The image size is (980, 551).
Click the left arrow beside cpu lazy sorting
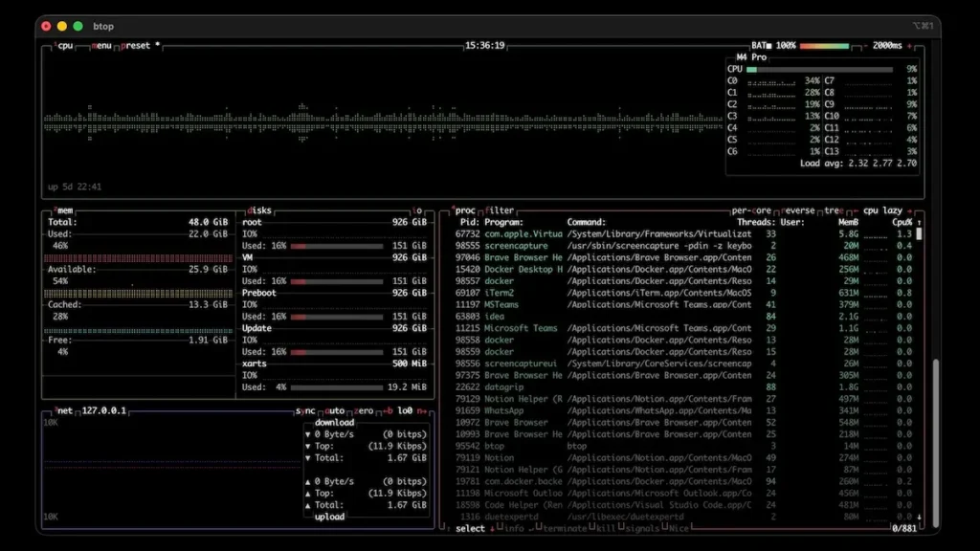tap(856, 210)
